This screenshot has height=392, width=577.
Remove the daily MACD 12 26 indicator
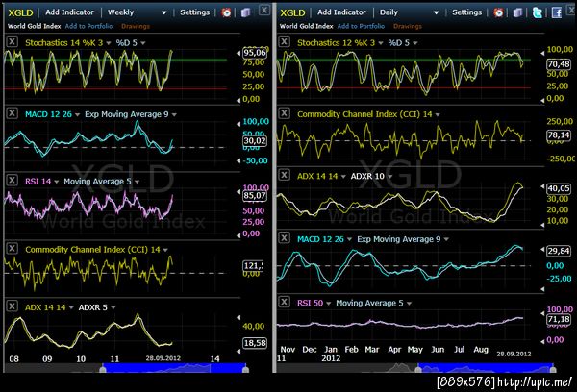[x=284, y=238]
